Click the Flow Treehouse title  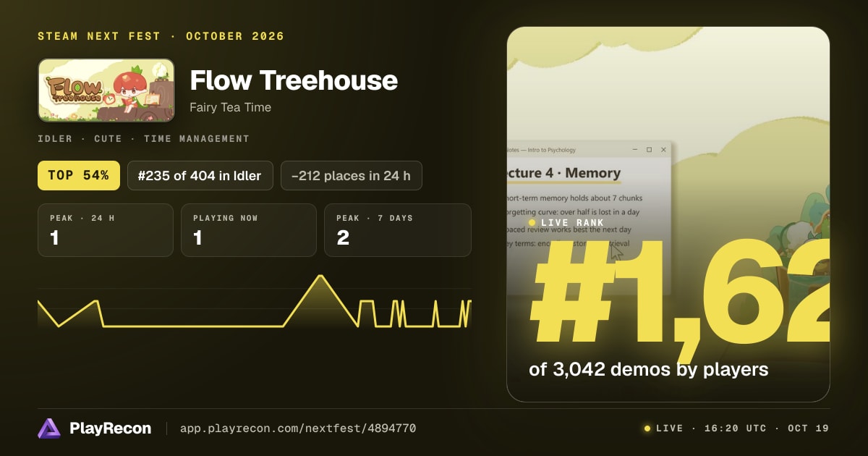(x=294, y=80)
